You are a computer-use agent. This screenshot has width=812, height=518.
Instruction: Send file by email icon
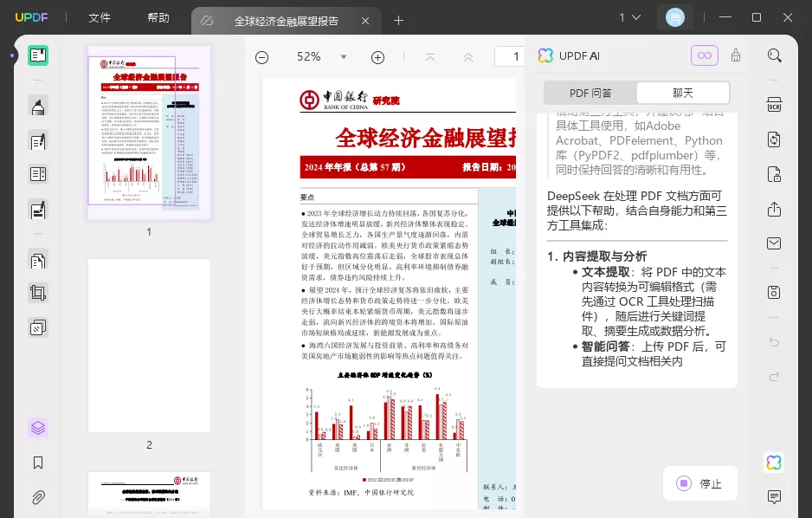tap(774, 243)
